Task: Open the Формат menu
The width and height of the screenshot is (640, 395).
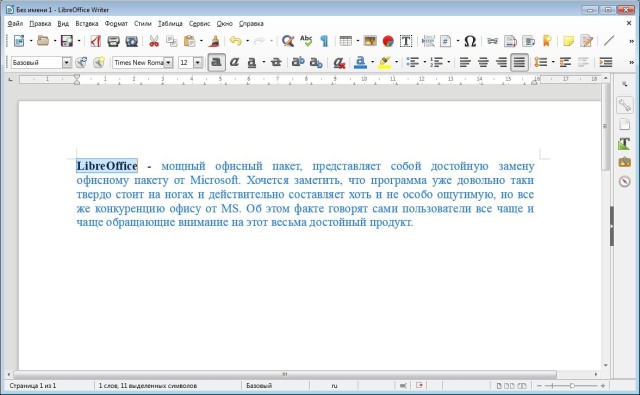Action: [116, 24]
